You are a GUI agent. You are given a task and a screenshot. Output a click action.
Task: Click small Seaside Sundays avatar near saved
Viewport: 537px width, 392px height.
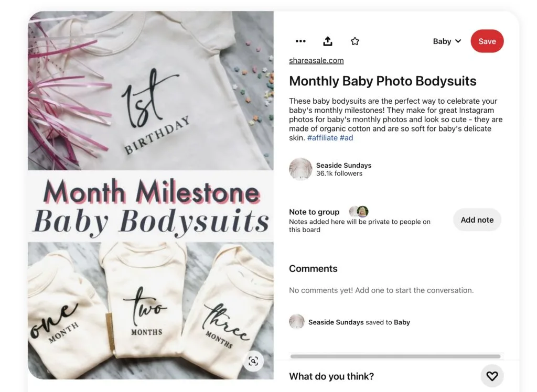[x=297, y=322]
